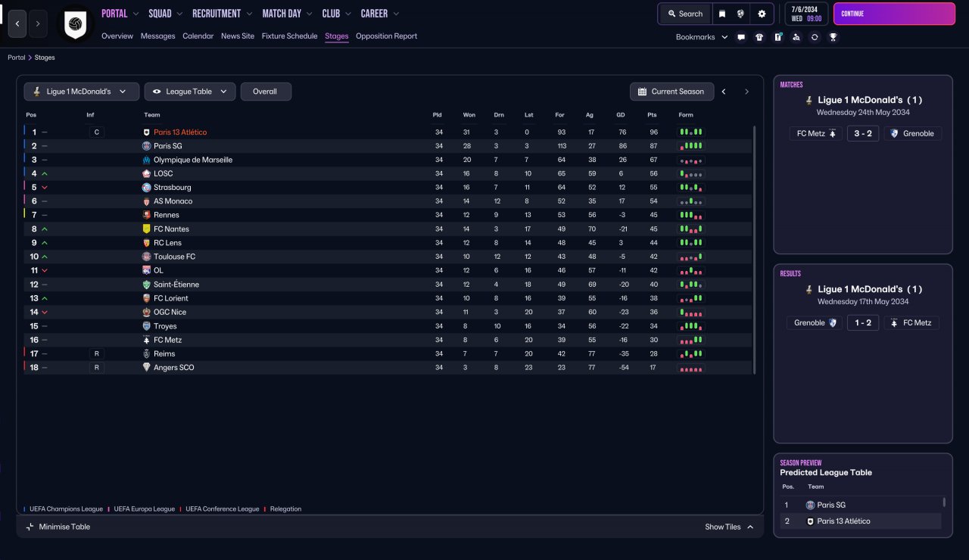This screenshot has width=969, height=560.
Task: Click the FC Nantes yellow badge in the table
Action: (147, 229)
